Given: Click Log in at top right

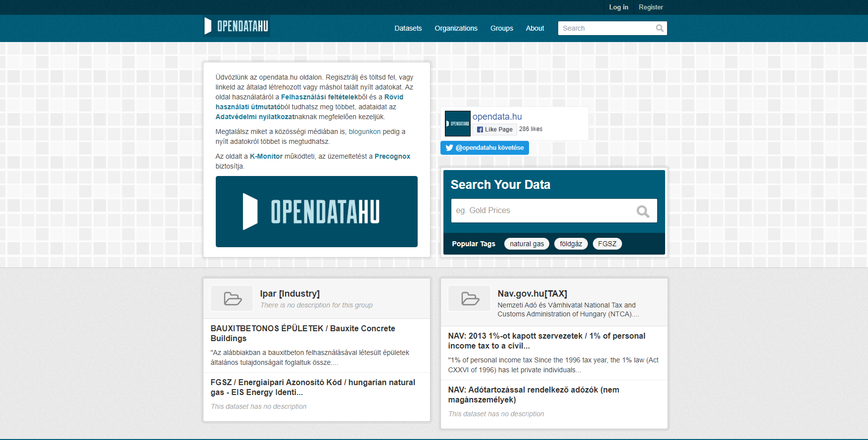Looking at the screenshot, I should click(618, 7).
